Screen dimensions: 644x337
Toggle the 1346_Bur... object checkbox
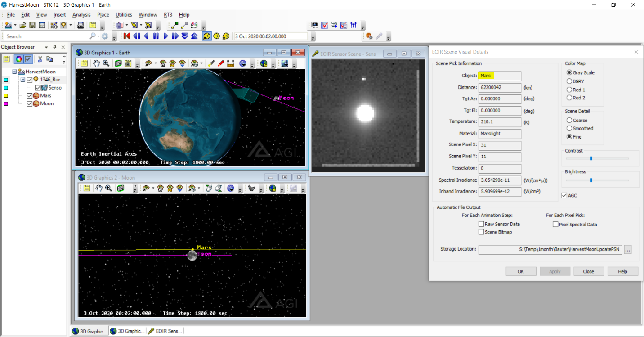[x=30, y=80]
